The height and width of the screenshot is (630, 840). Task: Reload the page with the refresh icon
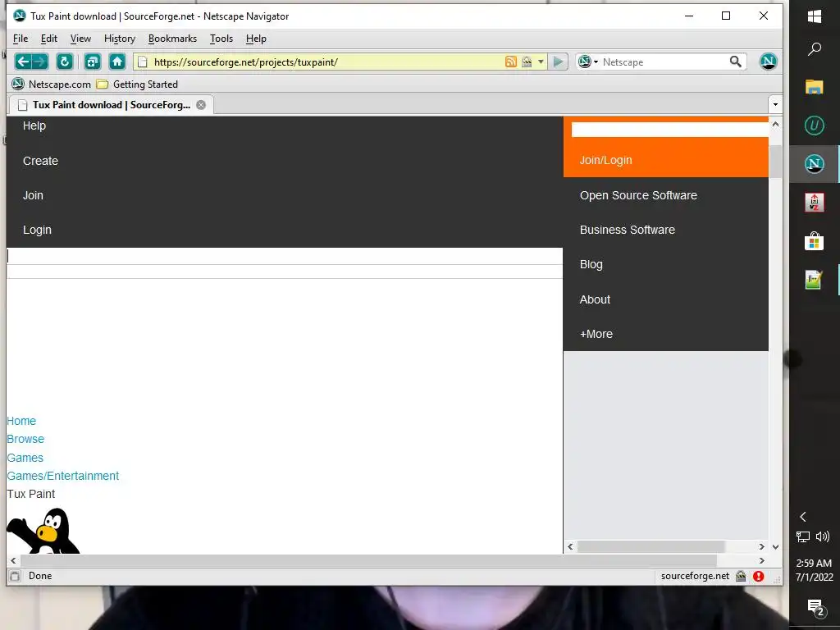pos(64,62)
